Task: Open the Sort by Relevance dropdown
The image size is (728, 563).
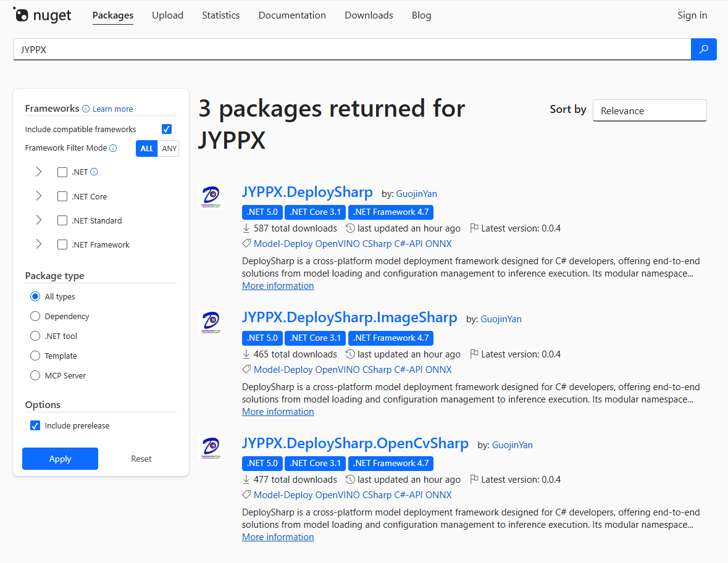Action: [x=649, y=111]
